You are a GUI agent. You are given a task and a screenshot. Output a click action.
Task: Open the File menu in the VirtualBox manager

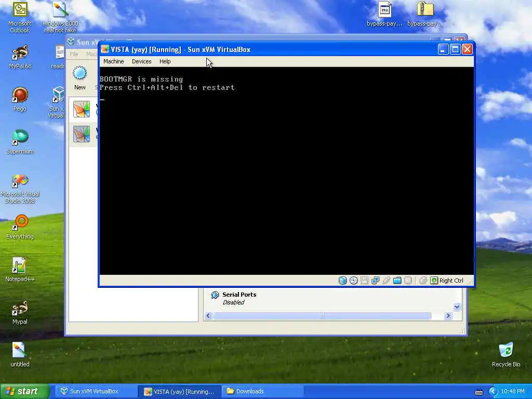pyautogui.click(x=74, y=54)
